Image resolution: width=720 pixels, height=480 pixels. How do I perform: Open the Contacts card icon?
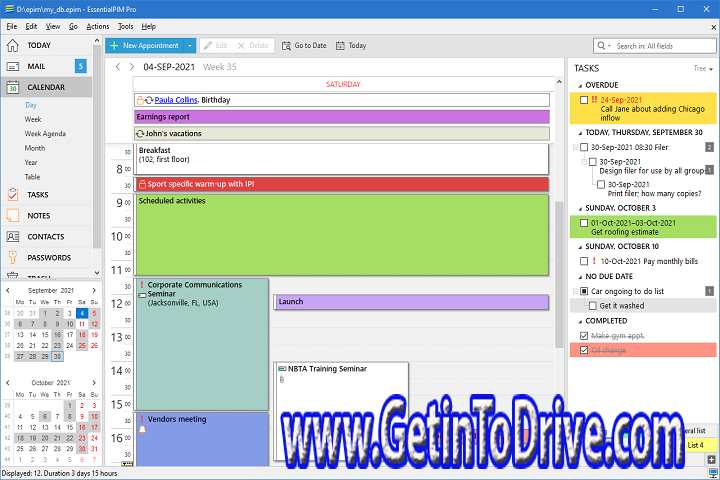coord(13,237)
